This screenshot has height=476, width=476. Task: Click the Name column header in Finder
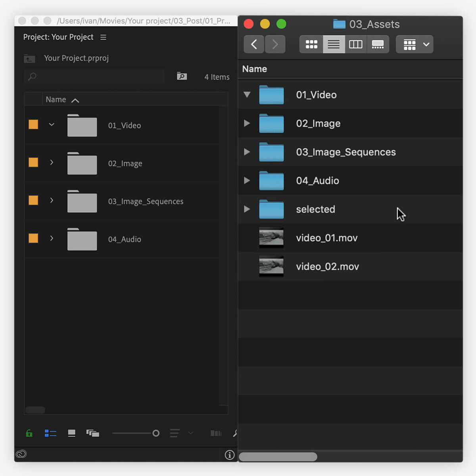click(x=254, y=69)
